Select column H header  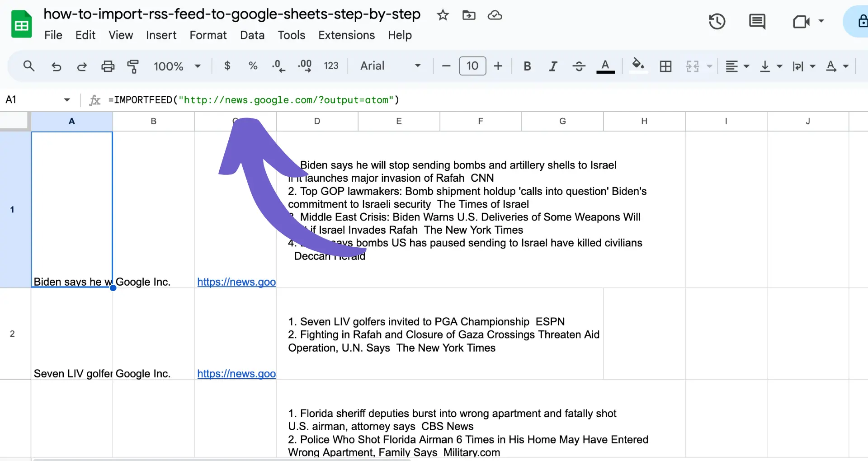coord(644,121)
